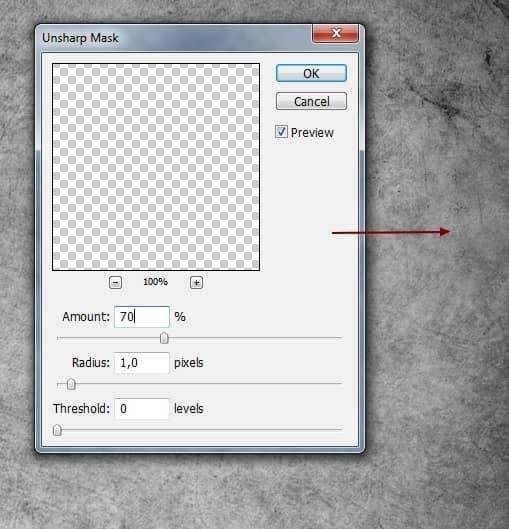Grab the Amount slider handle

tap(164, 338)
